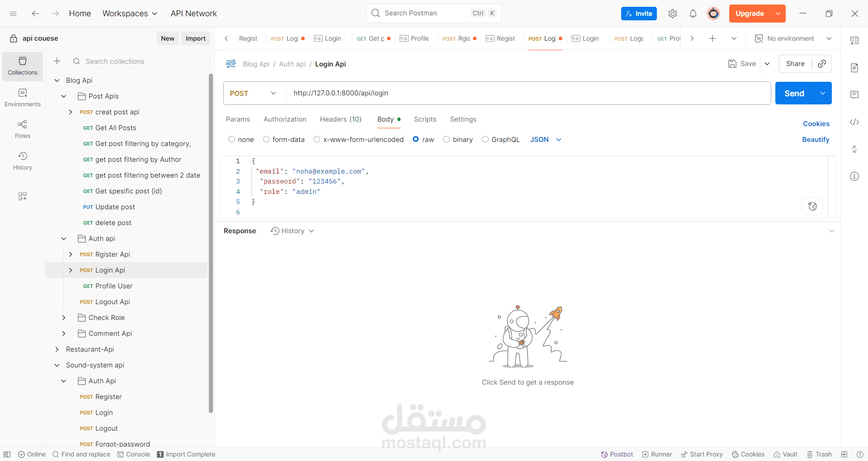Toggle sidebar icon in status bar
The width and height of the screenshot is (868, 461).
(x=7, y=454)
